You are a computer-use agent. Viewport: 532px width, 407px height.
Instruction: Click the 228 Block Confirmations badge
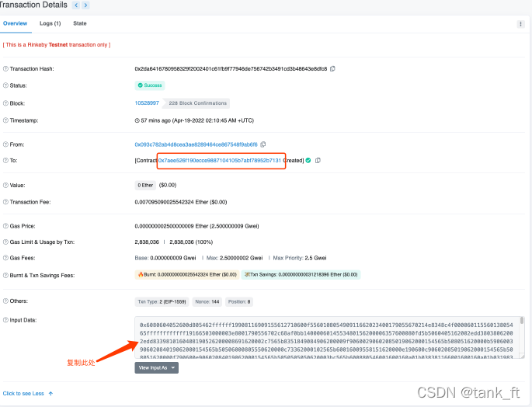(x=197, y=103)
